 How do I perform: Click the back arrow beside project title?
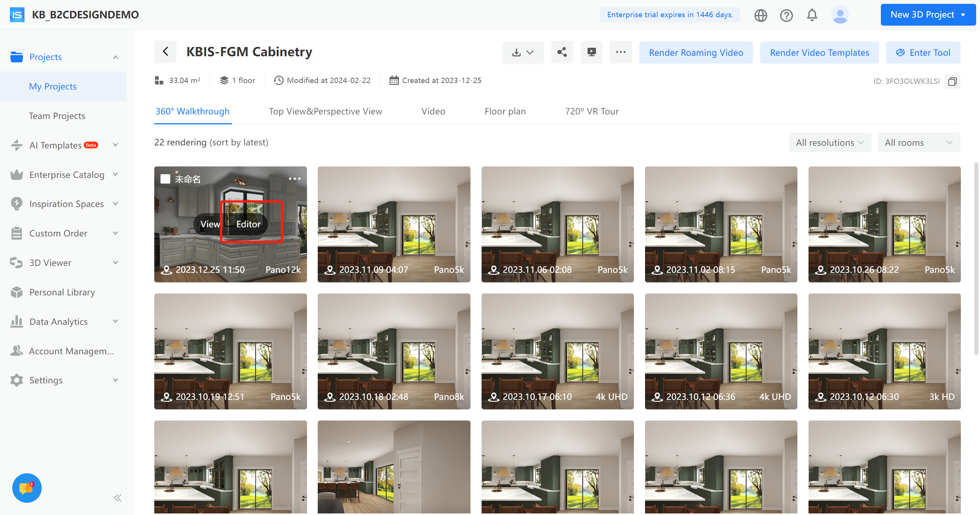[165, 52]
